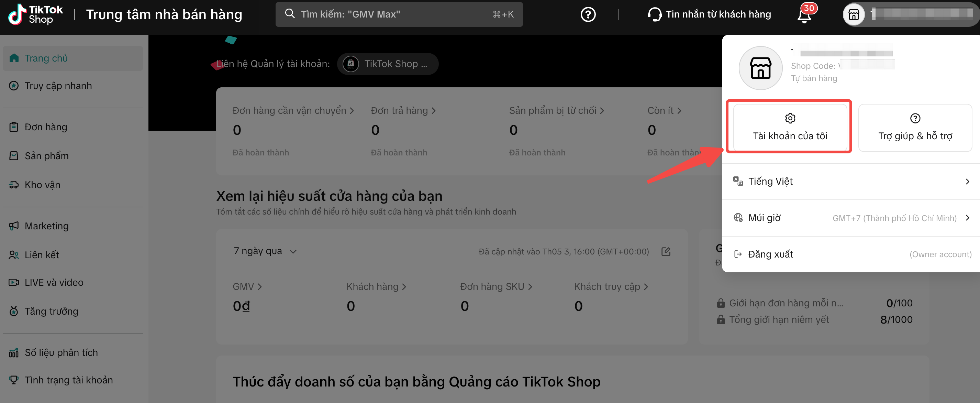This screenshot has height=403, width=980.
Task: Click Giới hạn đơn hàng mỗi n... text
Action: [786, 303]
